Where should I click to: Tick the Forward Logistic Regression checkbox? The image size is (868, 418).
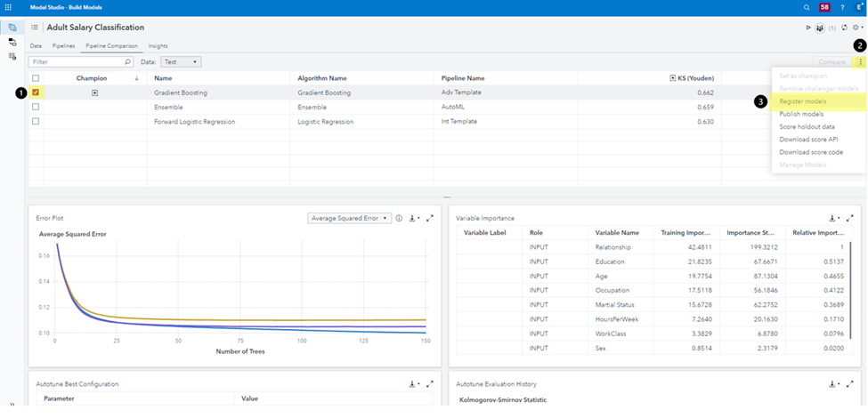point(36,121)
